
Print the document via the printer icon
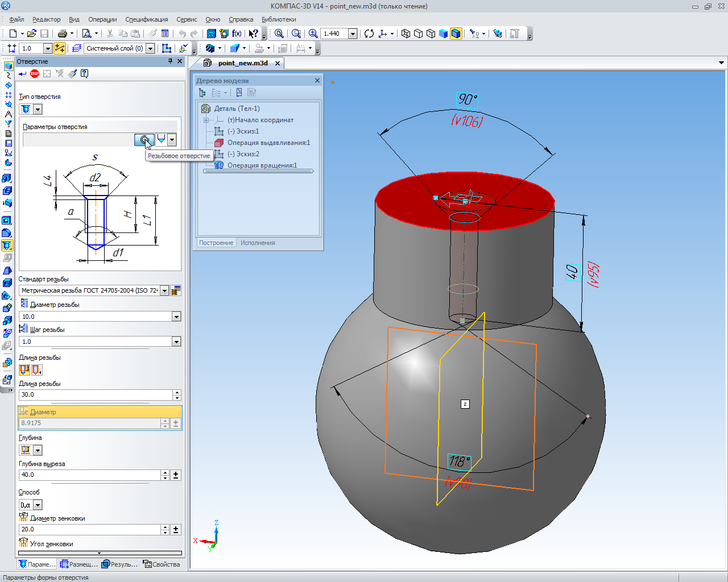(x=63, y=34)
